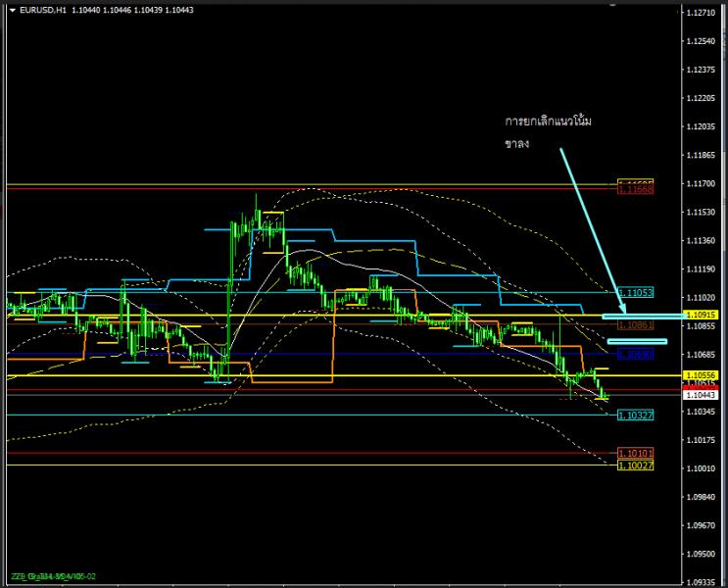The image size is (728, 588).
Task: Select the short cyan rectangle below 1.10915
Action: [x=637, y=341]
